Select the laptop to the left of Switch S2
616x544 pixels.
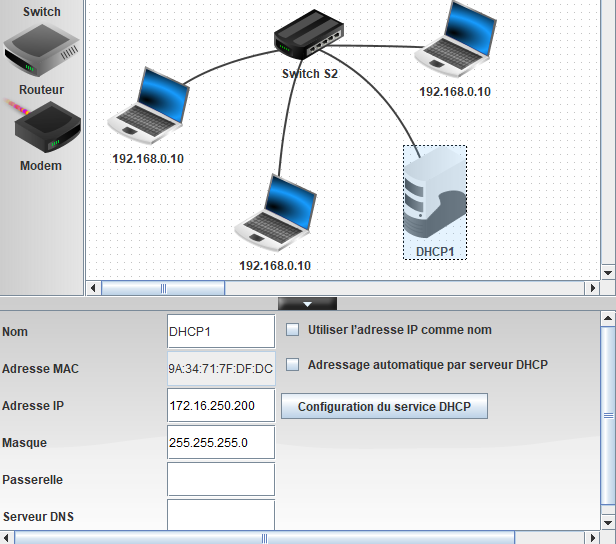pos(147,103)
